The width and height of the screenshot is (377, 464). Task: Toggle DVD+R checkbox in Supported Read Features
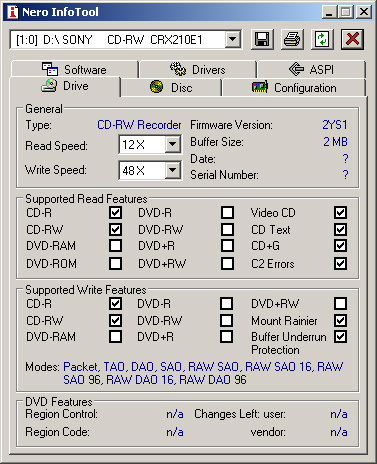tap(227, 246)
